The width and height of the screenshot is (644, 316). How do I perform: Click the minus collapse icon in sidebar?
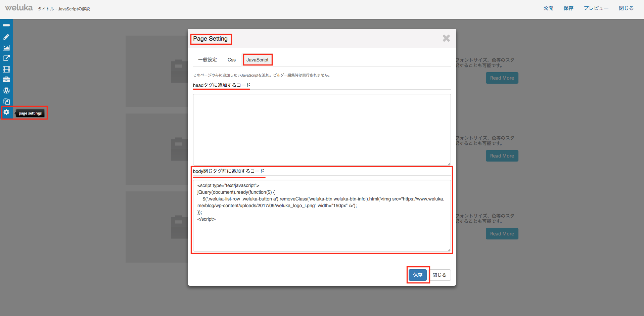click(6, 26)
